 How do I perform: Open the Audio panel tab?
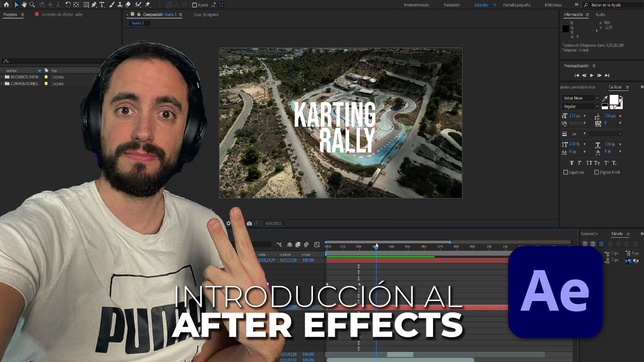(600, 15)
